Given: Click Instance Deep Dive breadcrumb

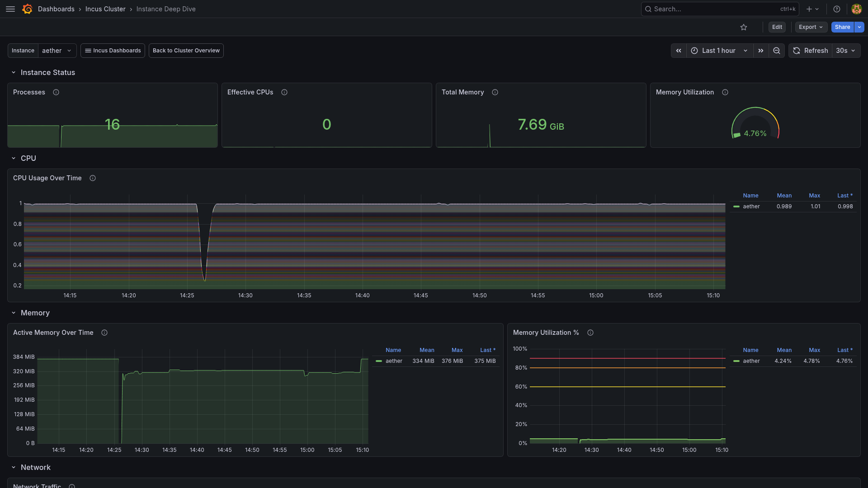Looking at the screenshot, I should (x=166, y=9).
